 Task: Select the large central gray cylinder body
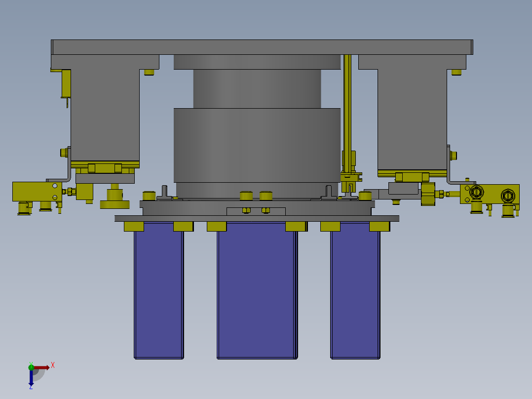tap(257, 145)
